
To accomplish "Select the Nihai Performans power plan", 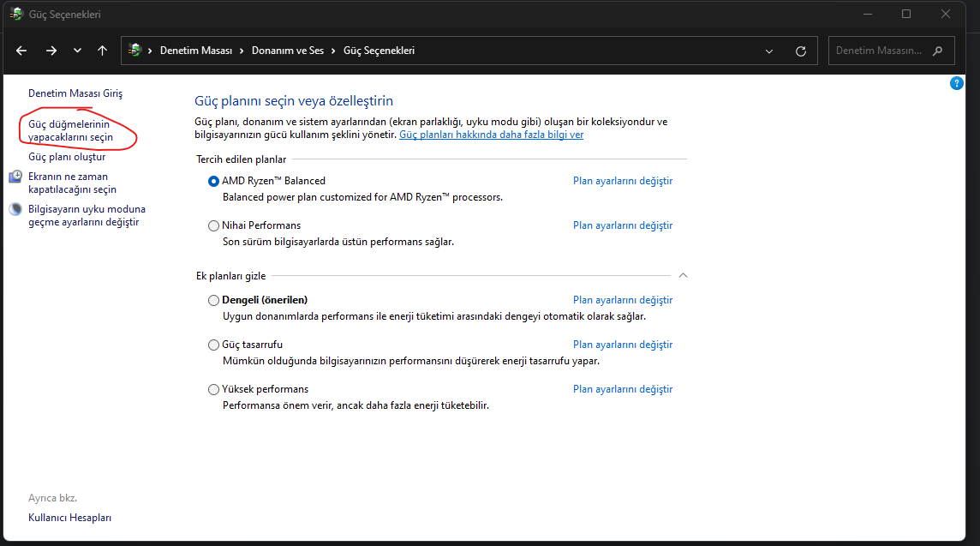I will tap(213, 225).
